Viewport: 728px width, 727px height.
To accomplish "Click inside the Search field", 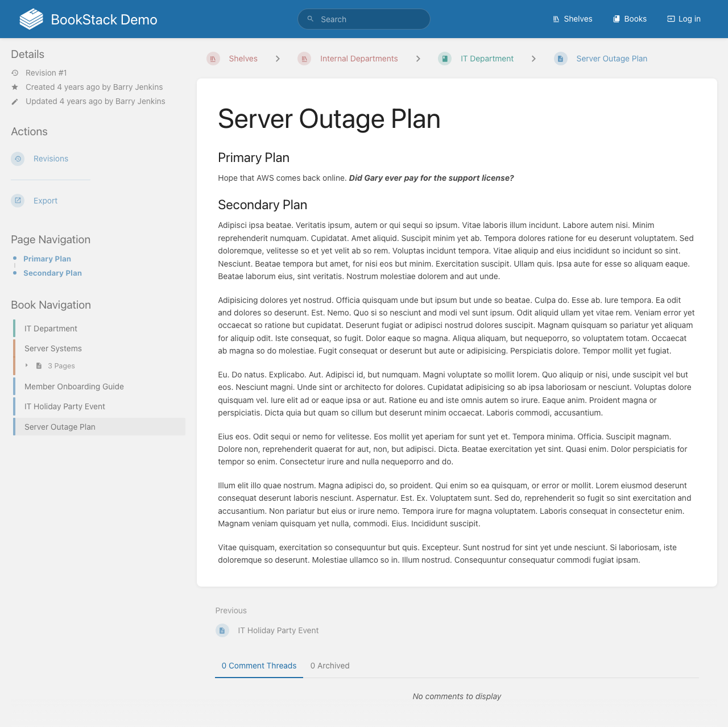I will (x=364, y=19).
